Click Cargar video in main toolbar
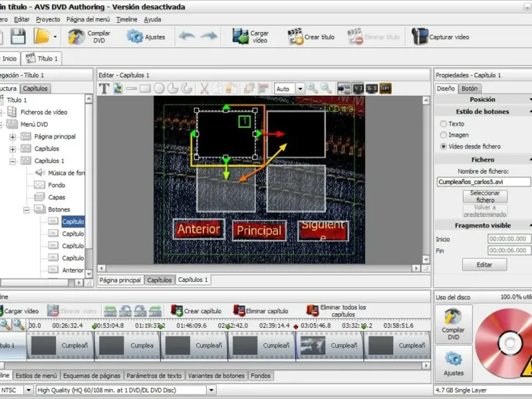532x399 pixels. pyautogui.click(x=241, y=37)
